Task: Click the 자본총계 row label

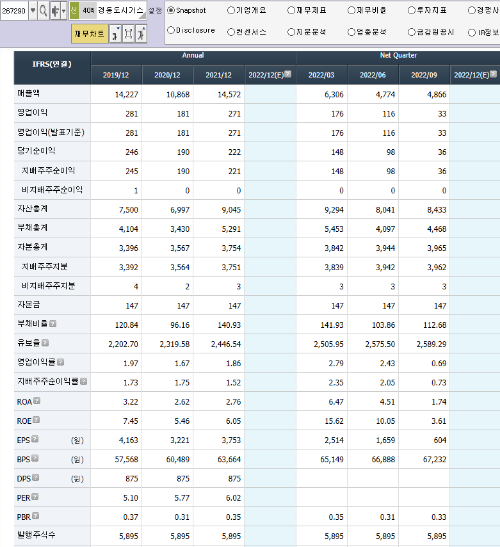Action: [x=32, y=247]
